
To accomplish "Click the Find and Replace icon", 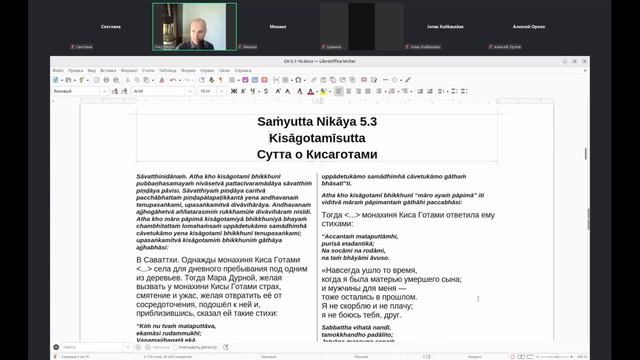I will click(x=202, y=80).
